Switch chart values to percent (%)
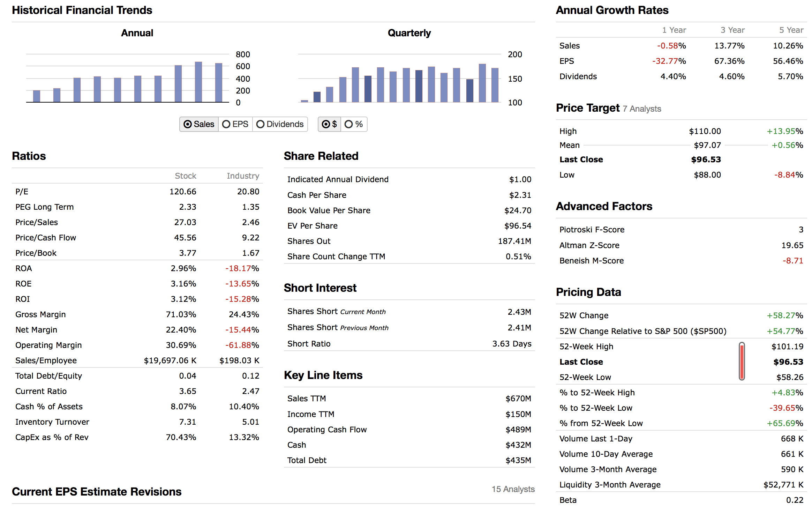The width and height of the screenshot is (812, 506). point(354,124)
